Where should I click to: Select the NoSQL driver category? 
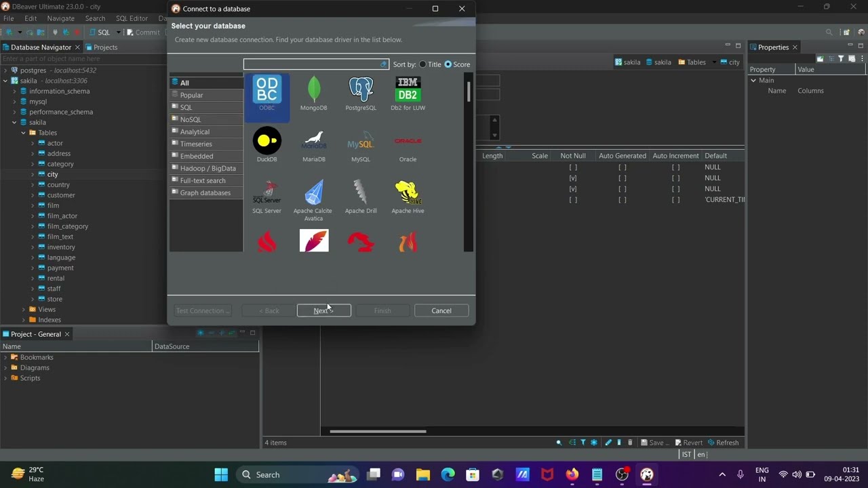[205, 119]
